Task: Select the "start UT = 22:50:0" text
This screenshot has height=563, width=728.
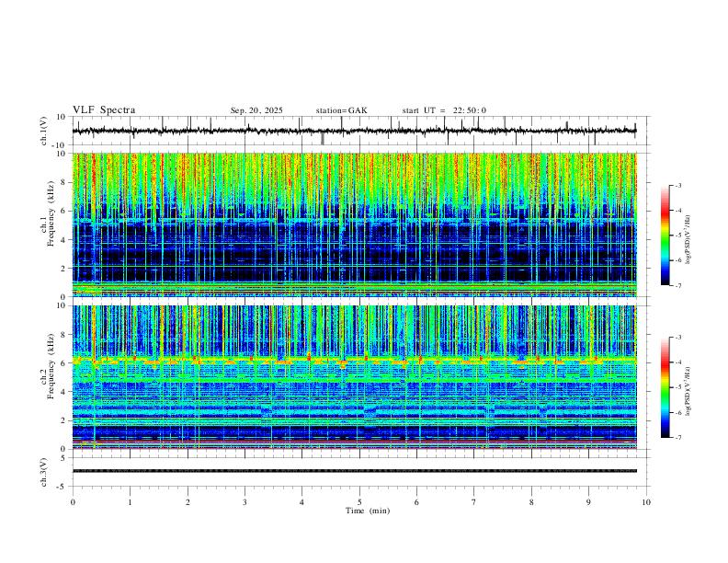Action: [444, 110]
